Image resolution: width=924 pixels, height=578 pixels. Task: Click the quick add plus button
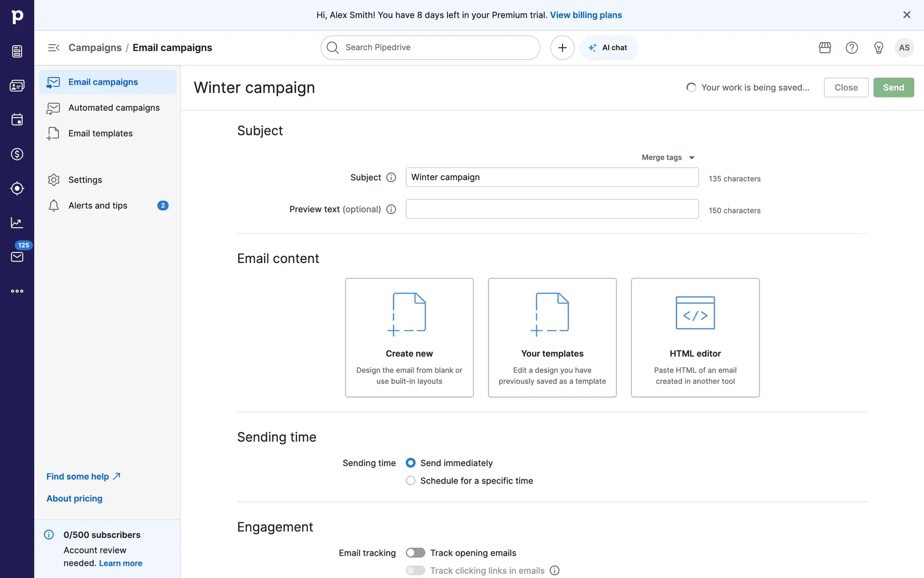click(562, 48)
